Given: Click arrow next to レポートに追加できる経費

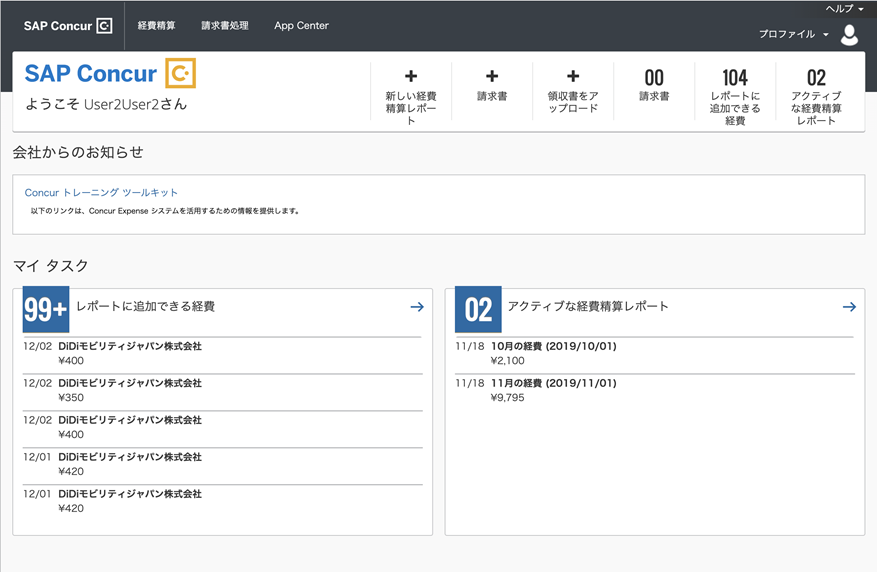Looking at the screenshot, I should click(417, 306).
